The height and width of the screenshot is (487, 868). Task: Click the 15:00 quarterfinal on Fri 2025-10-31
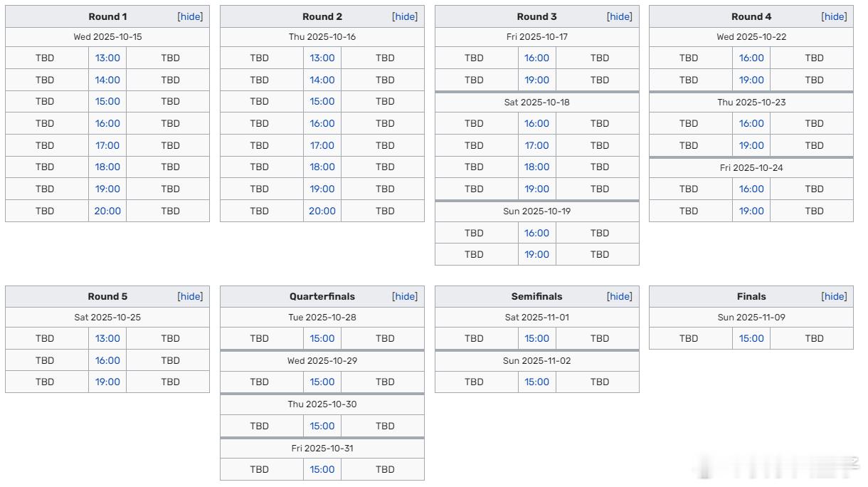(x=322, y=469)
